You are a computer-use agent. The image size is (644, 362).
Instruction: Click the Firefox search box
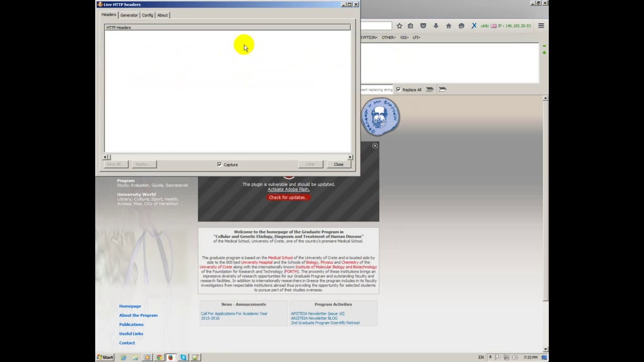point(376,26)
